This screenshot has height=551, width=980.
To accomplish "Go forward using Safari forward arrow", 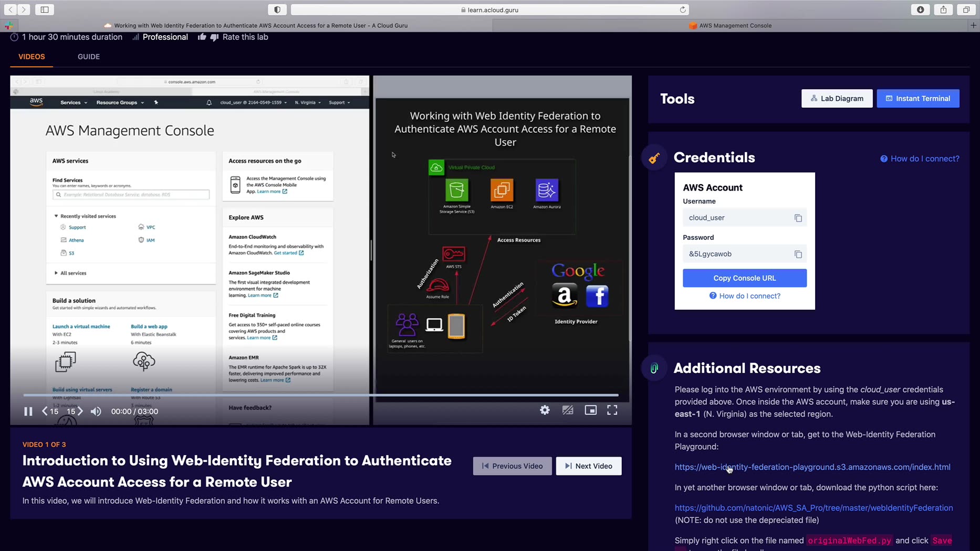I will coord(24,9).
